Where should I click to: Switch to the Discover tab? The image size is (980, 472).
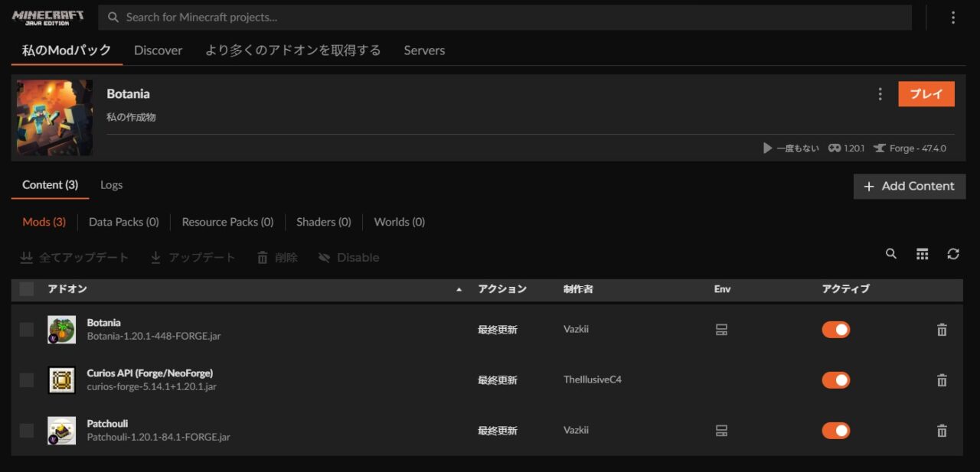[x=158, y=50]
